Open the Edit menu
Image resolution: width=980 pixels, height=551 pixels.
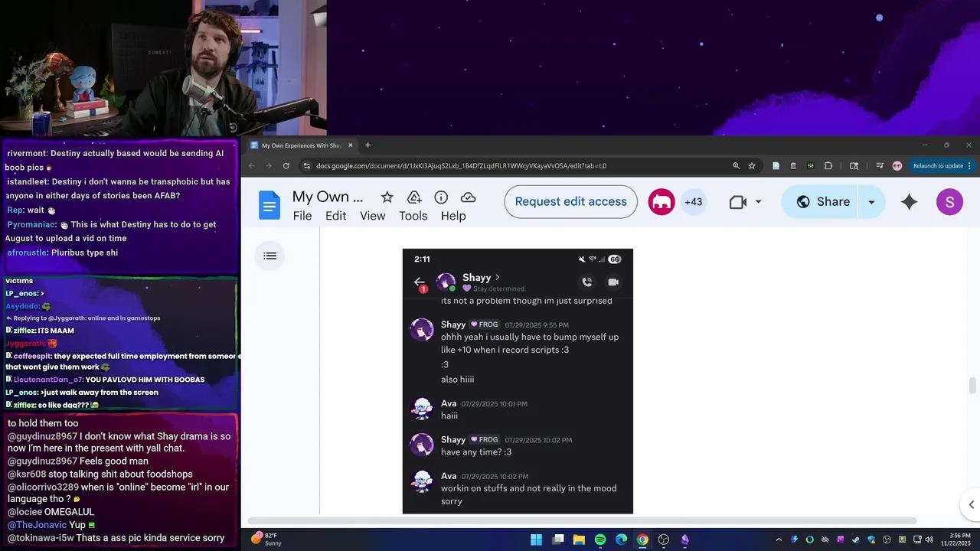tap(336, 216)
